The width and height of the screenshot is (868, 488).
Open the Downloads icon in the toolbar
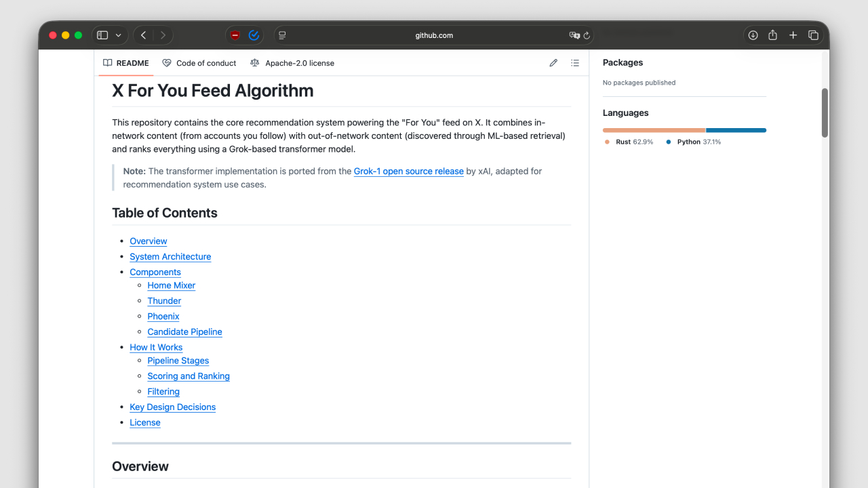point(753,35)
